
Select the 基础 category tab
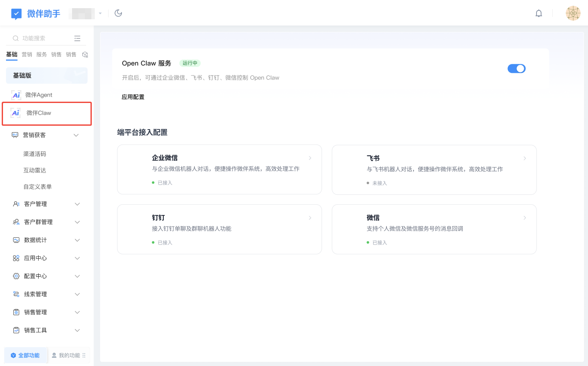click(12, 55)
